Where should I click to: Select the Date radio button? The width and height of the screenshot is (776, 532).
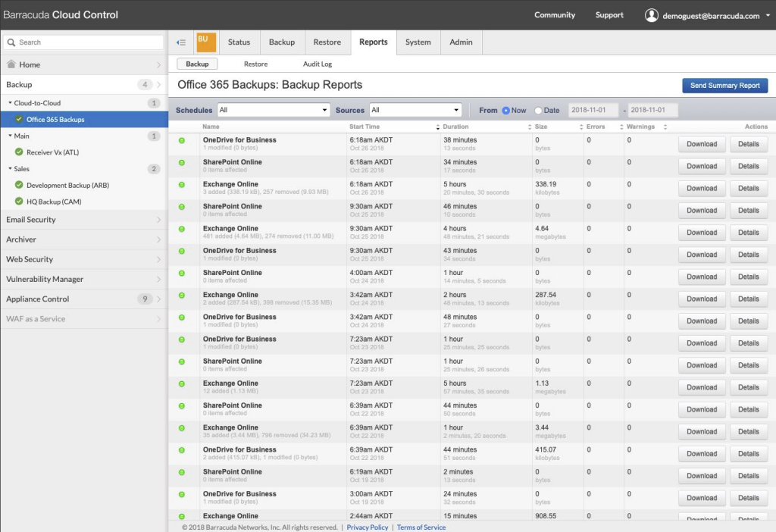point(539,111)
